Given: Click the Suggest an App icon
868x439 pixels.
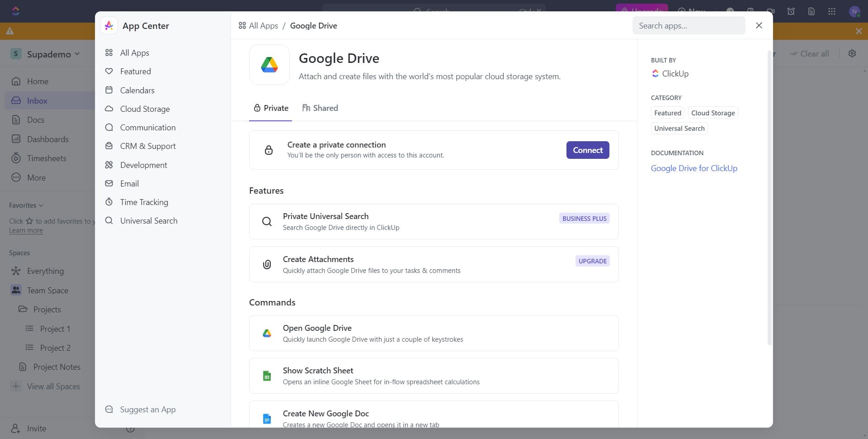Looking at the screenshot, I should pyautogui.click(x=109, y=409).
